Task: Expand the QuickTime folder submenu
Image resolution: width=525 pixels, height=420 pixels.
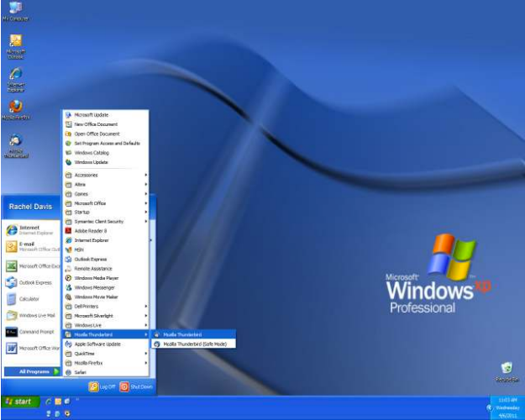Action: pyautogui.click(x=106, y=354)
